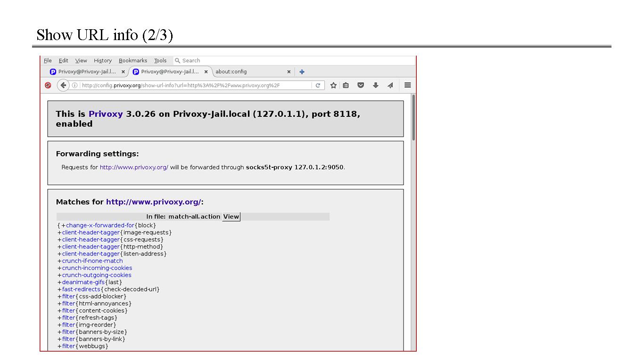Screen dimensions: 644x362
Task: Open filter link for html-annoyances
Action: click(x=69, y=304)
